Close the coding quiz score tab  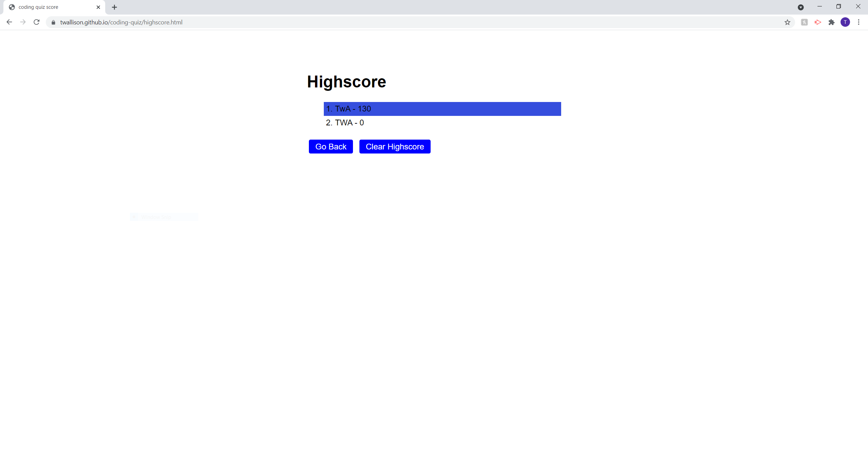tap(98, 7)
